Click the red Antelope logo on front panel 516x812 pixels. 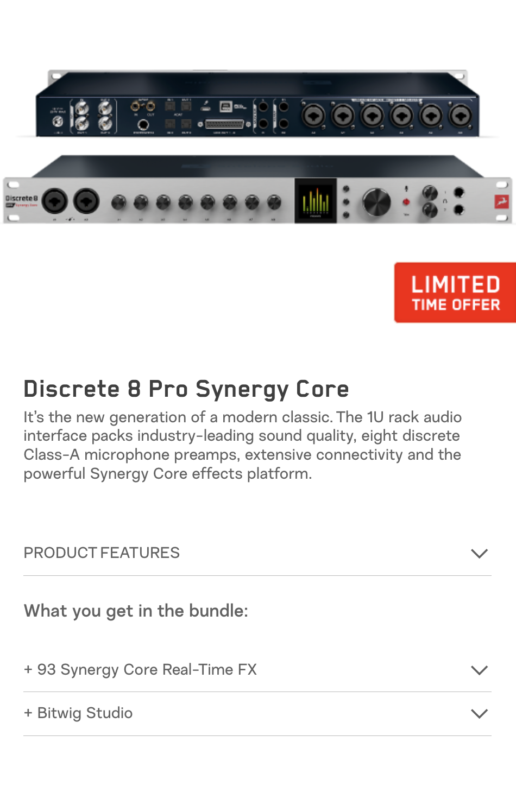[501, 202]
